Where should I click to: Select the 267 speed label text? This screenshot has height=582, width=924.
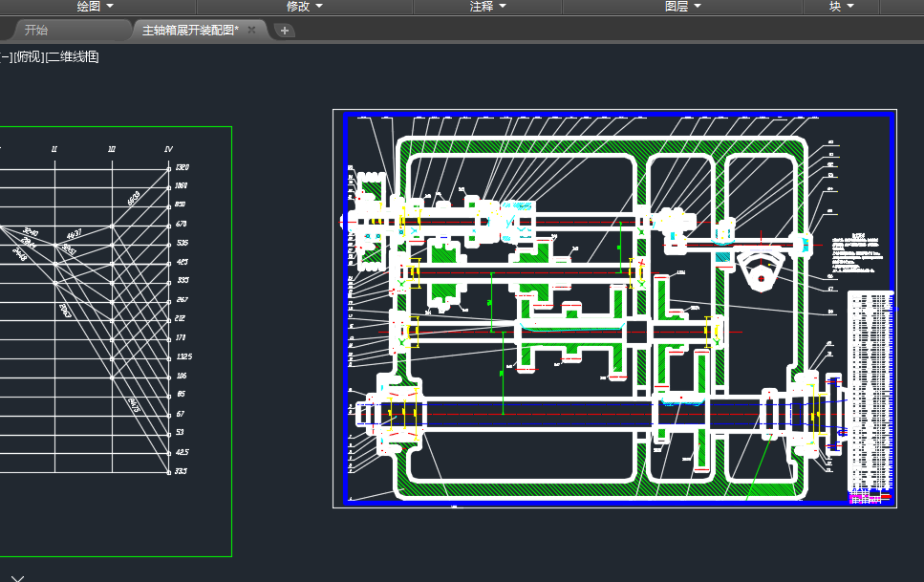(x=183, y=300)
